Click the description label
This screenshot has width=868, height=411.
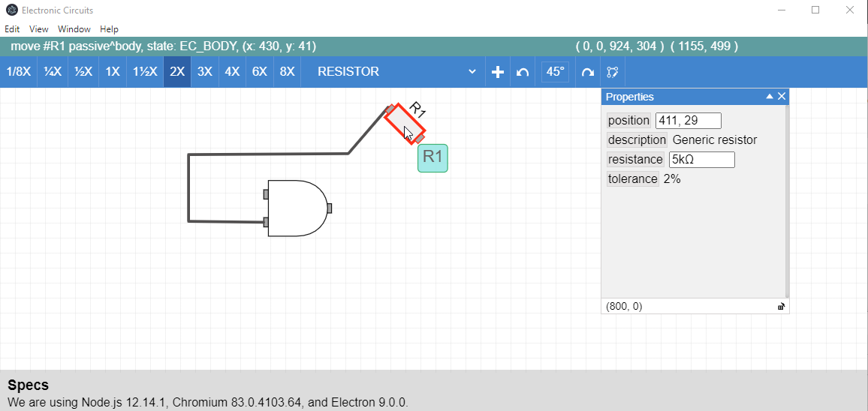(637, 140)
